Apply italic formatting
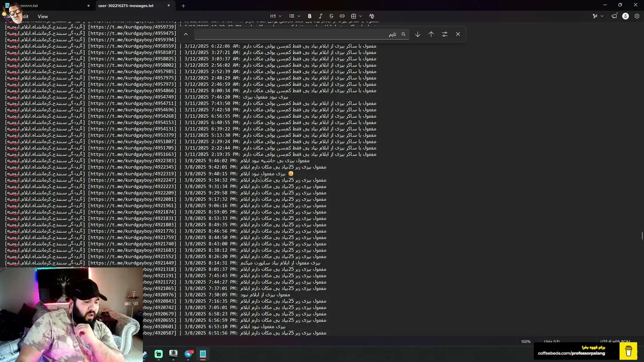Screen dimensions: 644x362 pyautogui.click(x=320, y=16)
